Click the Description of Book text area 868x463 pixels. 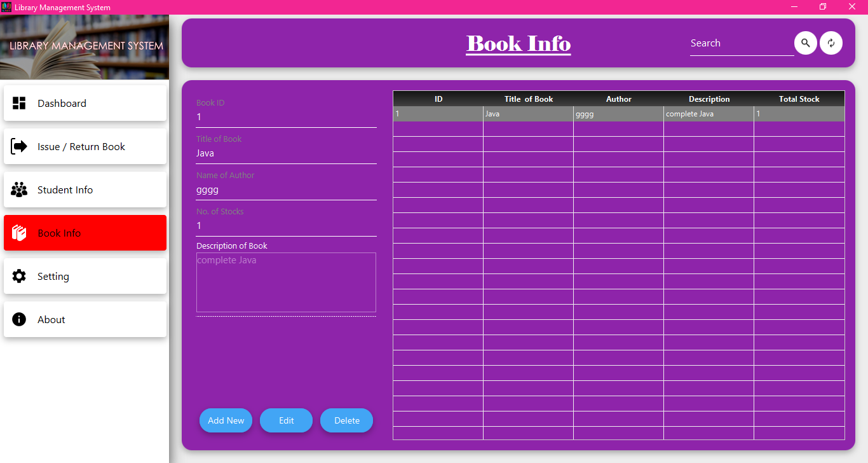click(x=286, y=282)
